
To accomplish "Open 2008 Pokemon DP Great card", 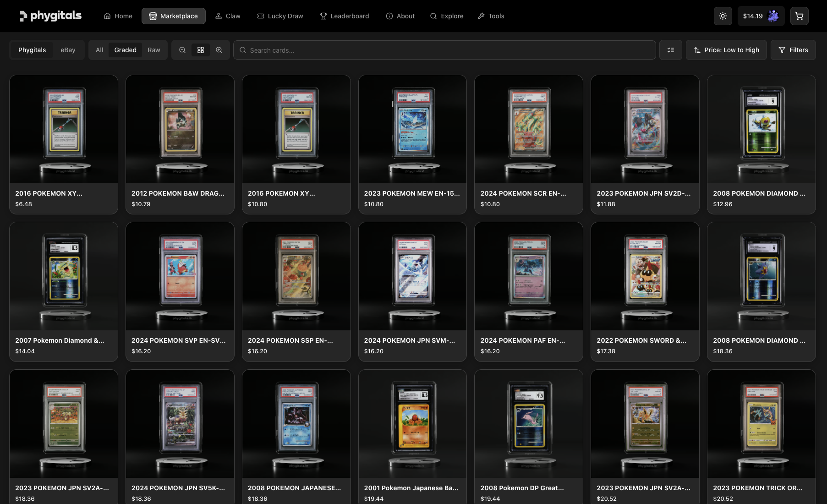I will 529,437.
